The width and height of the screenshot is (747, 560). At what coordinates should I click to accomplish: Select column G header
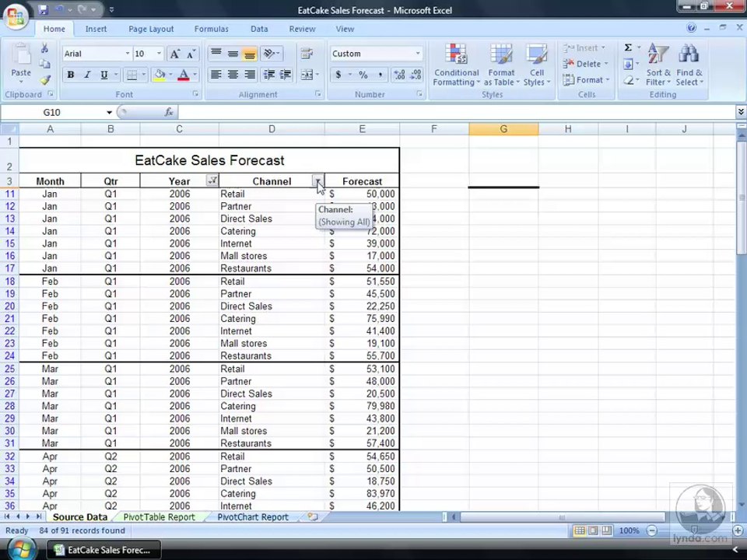pyautogui.click(x=503, y=129)
